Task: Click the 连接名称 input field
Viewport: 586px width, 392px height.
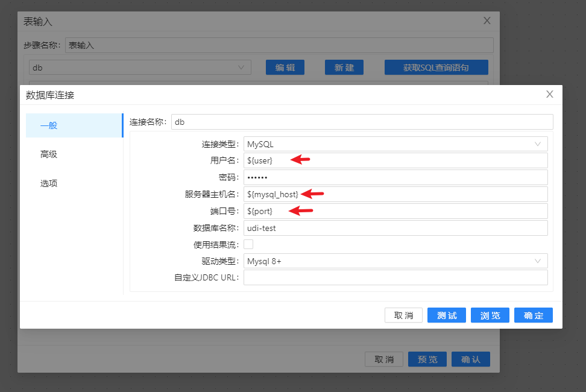Action: point(362,122)
